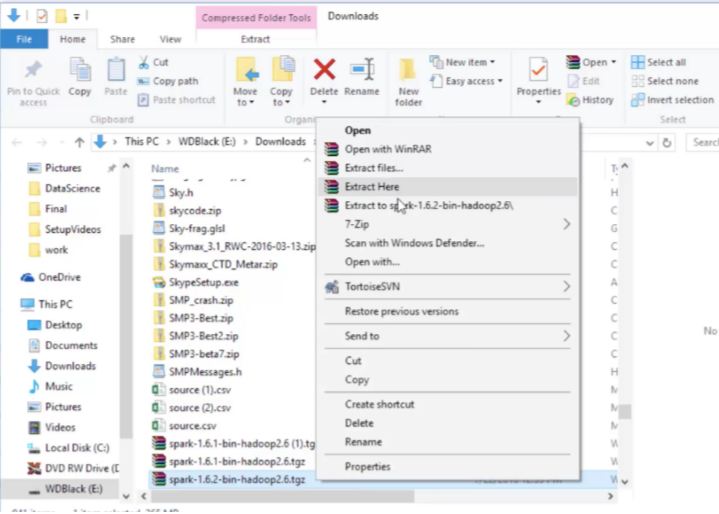Open the Move to menu

click(x=245, y=83)
